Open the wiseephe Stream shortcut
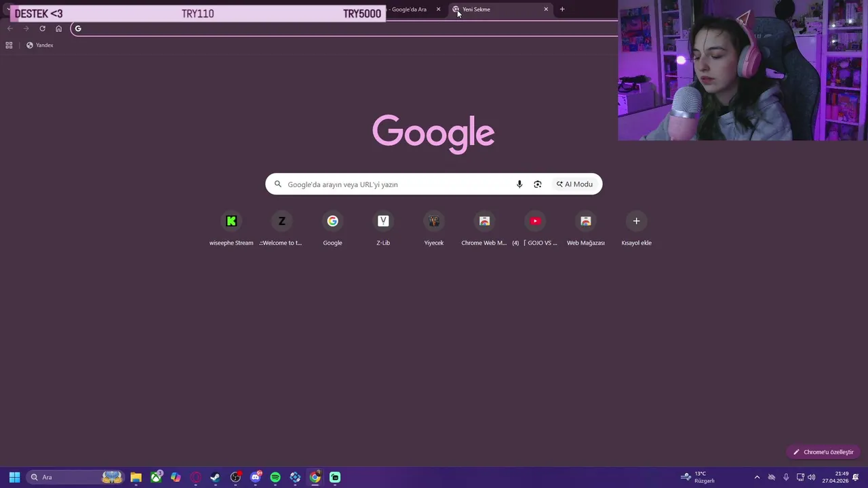 (231, 229)
